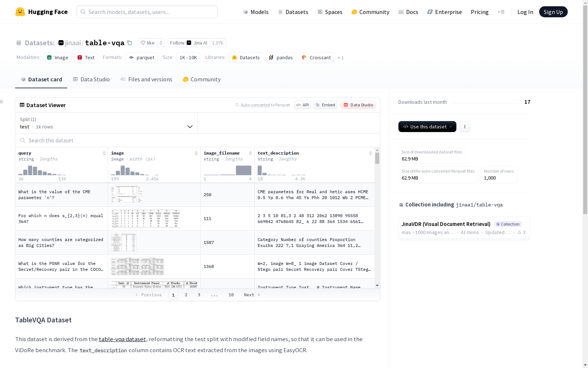Go to the dataset Community tab
This screenshot has height=368, width=588.
pos(202,79)
